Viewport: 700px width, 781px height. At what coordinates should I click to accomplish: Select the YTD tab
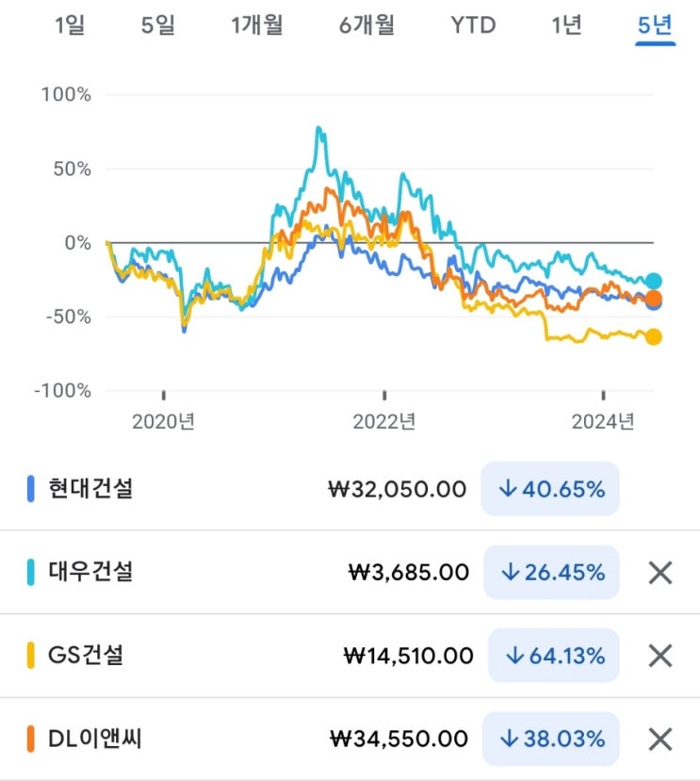click(x=473, y=25)
